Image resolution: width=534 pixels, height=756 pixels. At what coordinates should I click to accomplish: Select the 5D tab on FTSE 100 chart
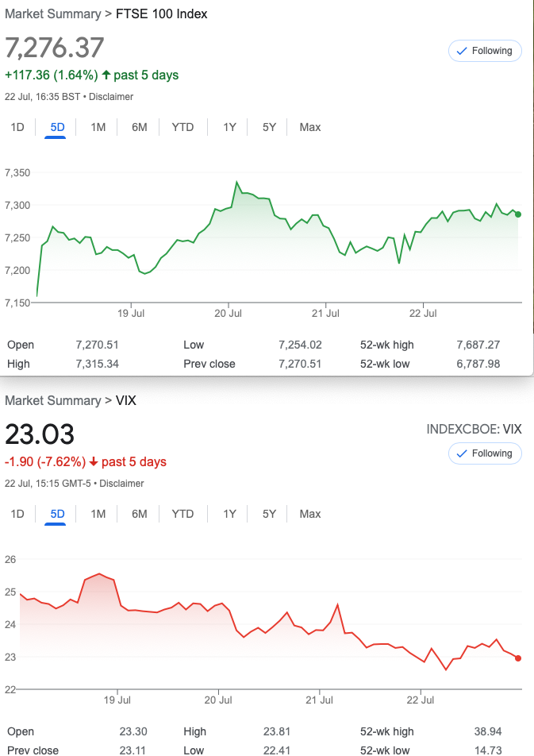click(x=57, y=127)
